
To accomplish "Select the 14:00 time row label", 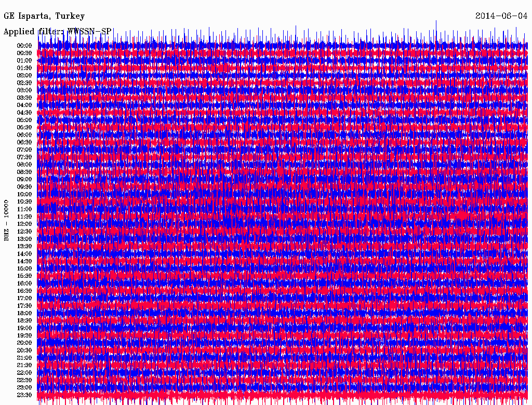I will (24, 254).
